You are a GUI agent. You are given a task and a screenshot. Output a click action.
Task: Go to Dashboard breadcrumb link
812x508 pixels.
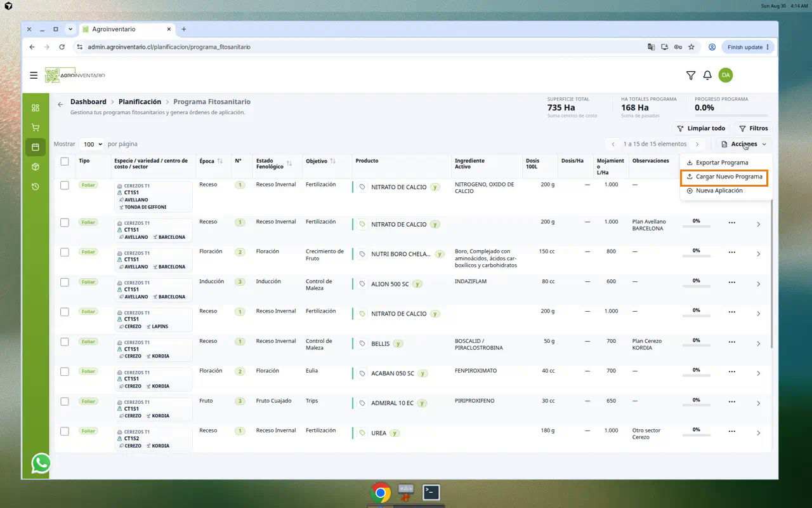tap(88, 102)
